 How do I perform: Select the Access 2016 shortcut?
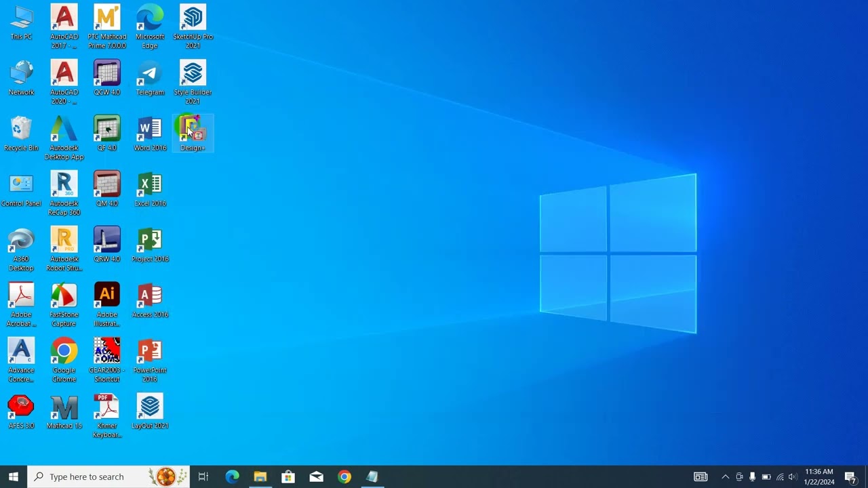[150, 301]
